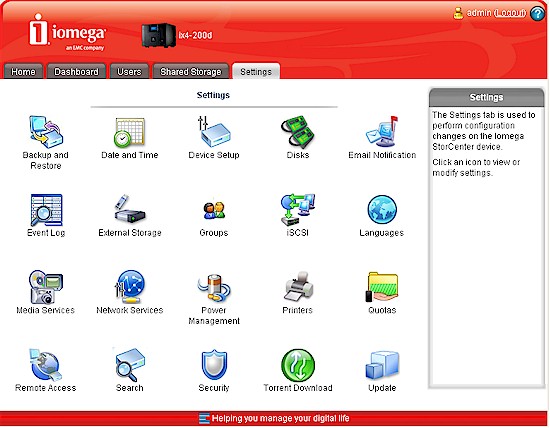Click the Power Management label

coord(214,315)
